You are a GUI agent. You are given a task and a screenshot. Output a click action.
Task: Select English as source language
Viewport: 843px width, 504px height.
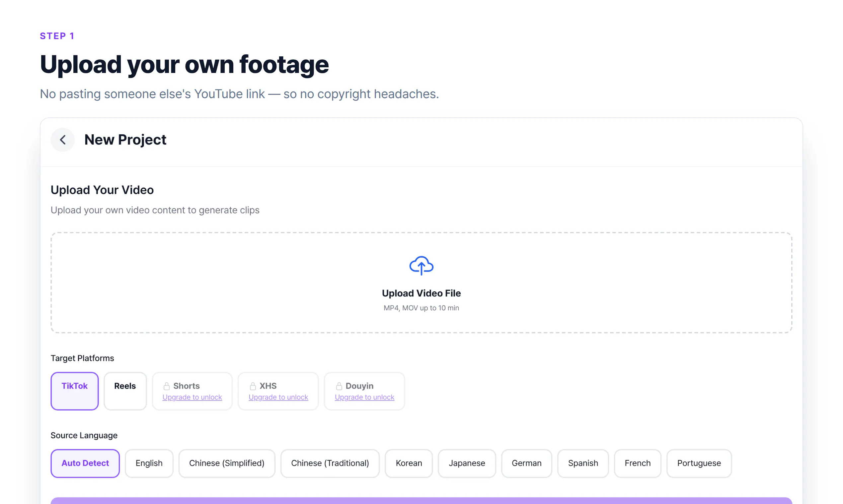coord(149,463)
